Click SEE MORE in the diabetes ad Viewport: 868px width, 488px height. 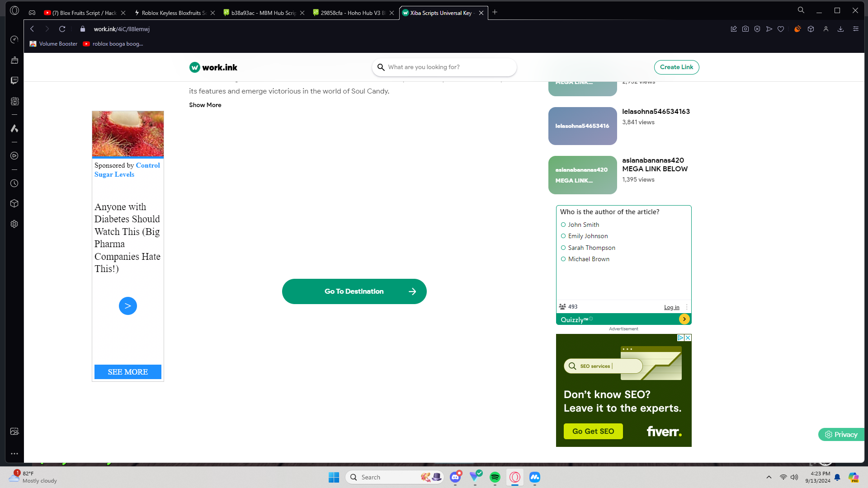128,372
